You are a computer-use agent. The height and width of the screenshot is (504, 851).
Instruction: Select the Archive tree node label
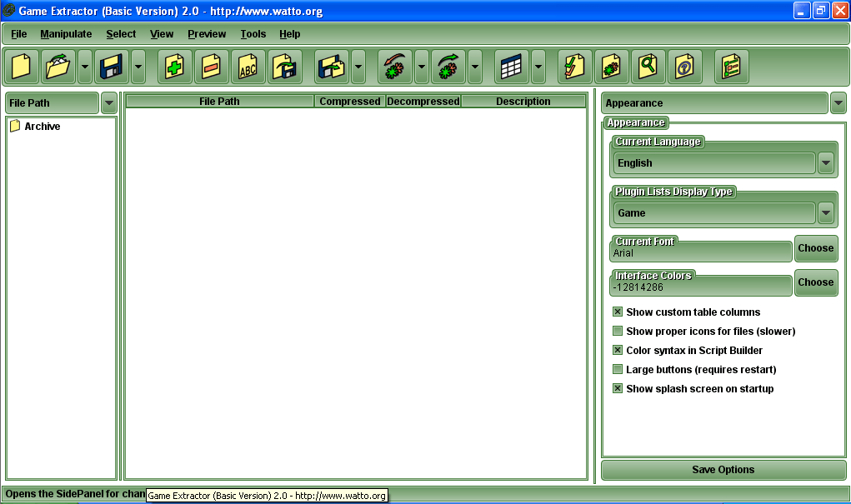[43, 126]
